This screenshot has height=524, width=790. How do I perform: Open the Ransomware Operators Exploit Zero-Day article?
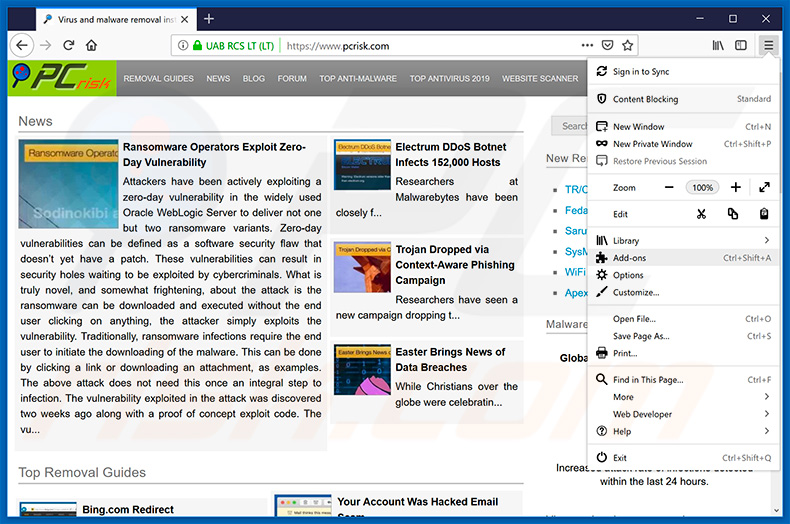pos(215,154)
